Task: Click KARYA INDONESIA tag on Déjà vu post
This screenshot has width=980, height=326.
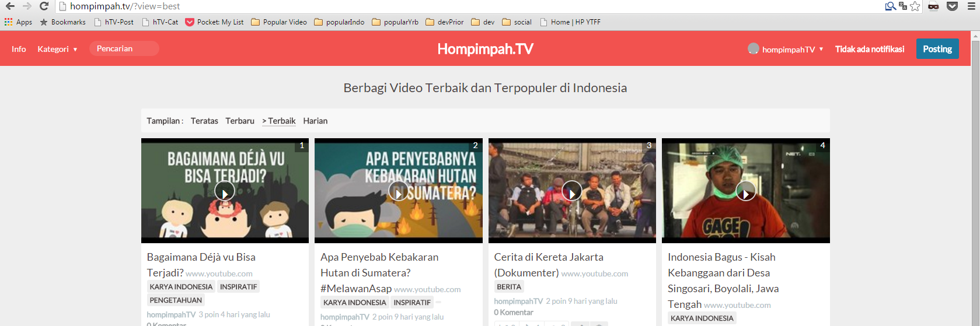Action: [x=181, y=287]
